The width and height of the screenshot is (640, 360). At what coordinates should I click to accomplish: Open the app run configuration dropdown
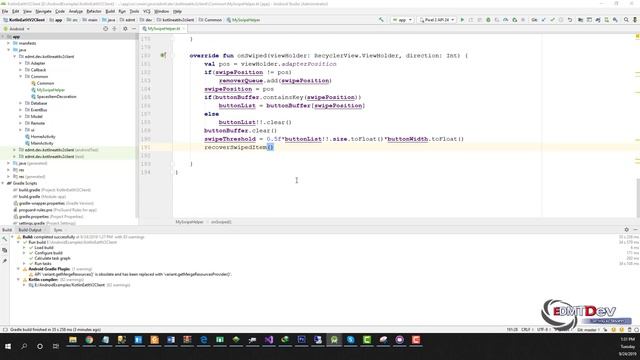402,20
